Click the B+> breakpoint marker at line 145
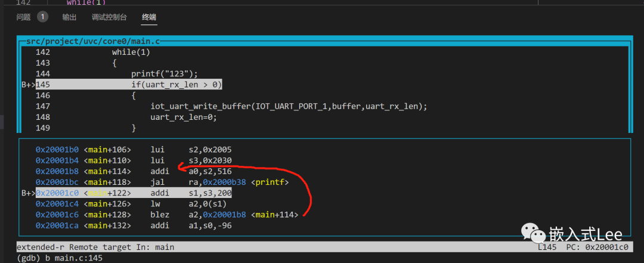The height and width of the screenshot is (263, 644). [29, 85]
